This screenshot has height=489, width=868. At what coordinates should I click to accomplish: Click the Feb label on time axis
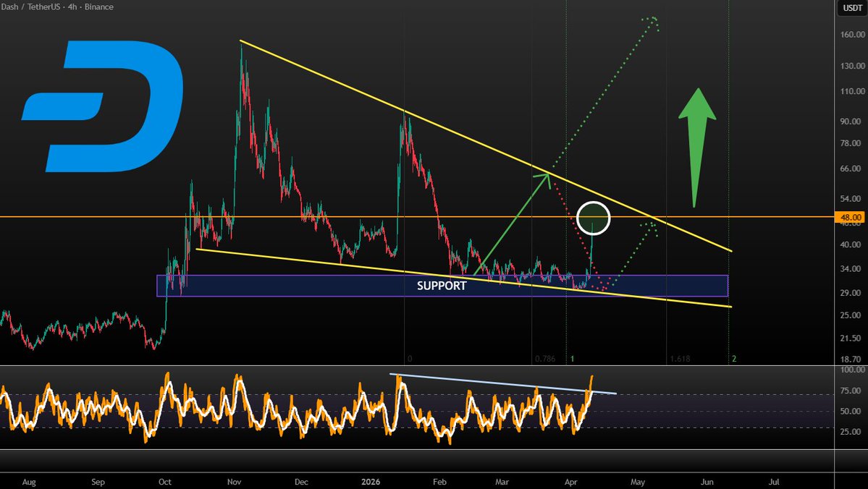coord(439,482)
